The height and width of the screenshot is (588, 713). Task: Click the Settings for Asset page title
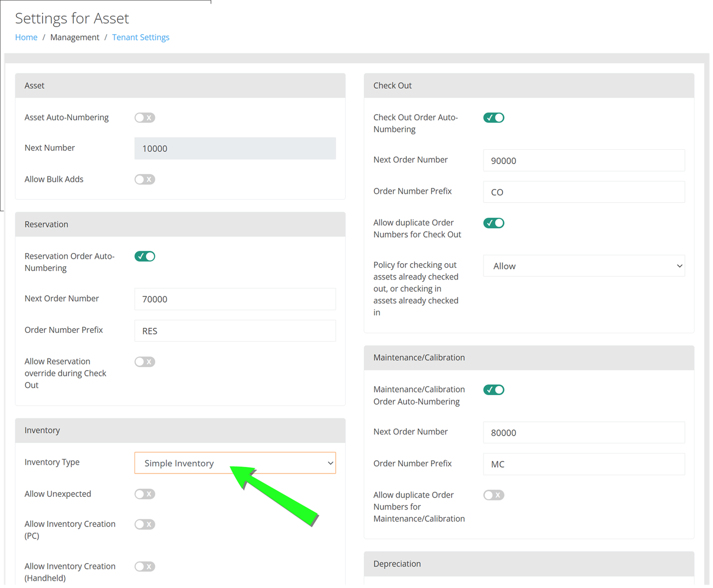coord(72,18)
